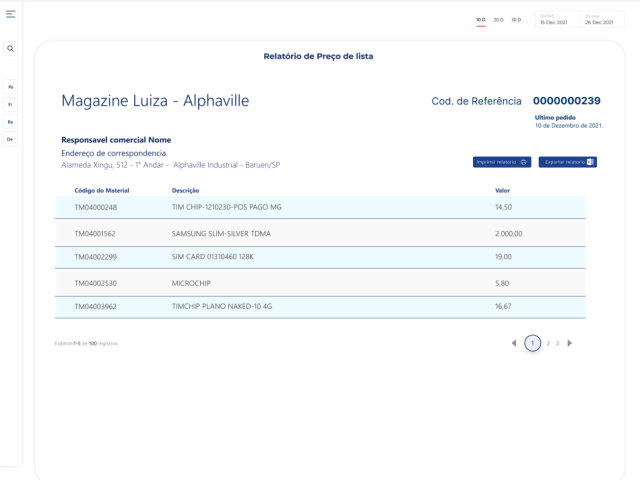Screen dimensions: 640x480
Task: Select material code TM04003962
Action: pos(96,307)
